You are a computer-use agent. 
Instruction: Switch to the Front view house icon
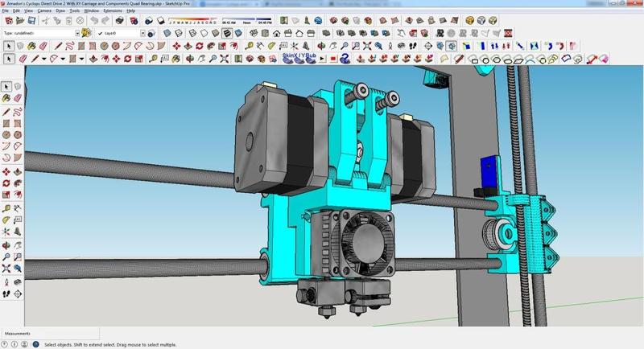pyautogui.click(x=276, y=33)
